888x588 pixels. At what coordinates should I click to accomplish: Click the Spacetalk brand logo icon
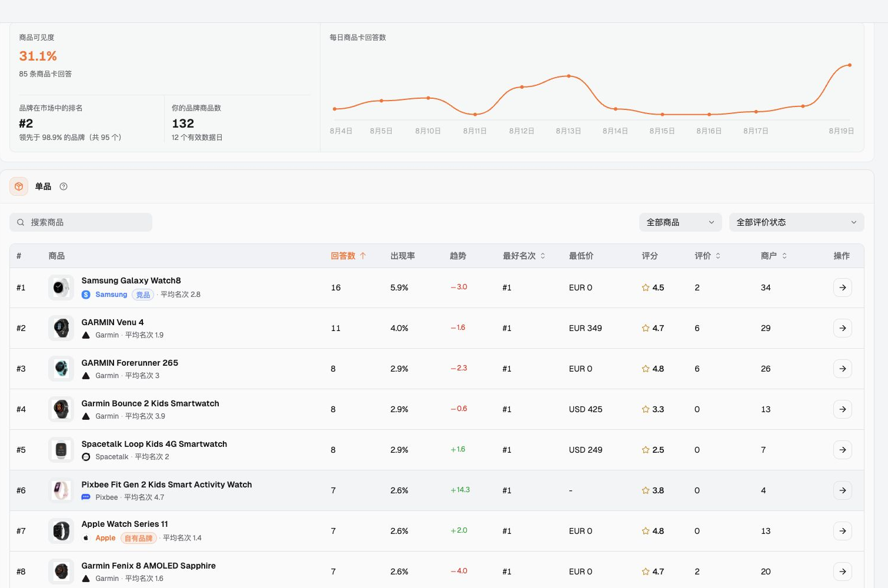pyautogui.click(x=86, y=457)
